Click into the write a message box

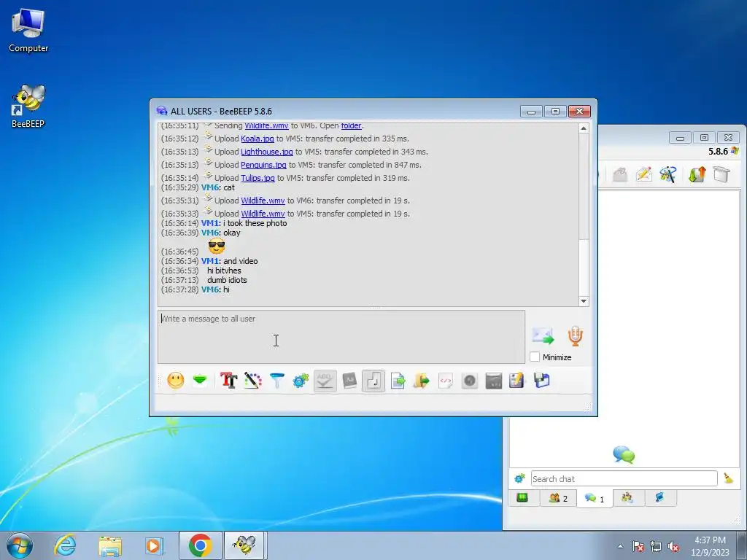(x=341, y=337)
